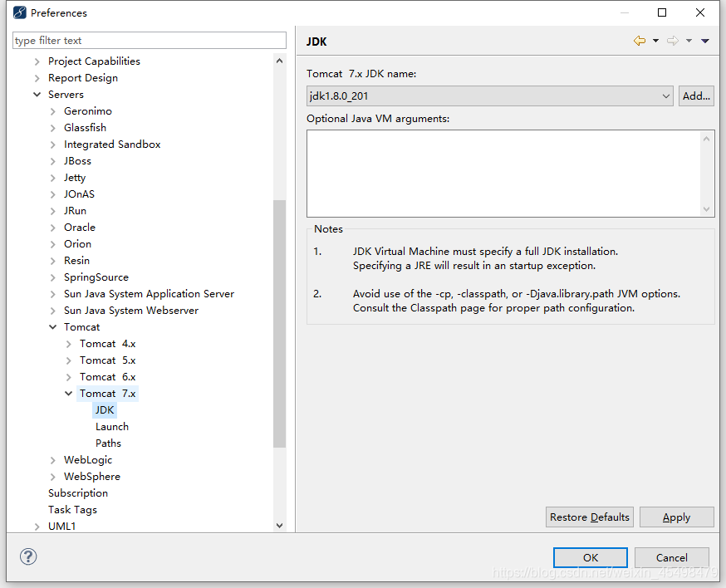Image resolution: width=726 pixels, height=588 pixels.
Task: Expand the Tomcat 5.x node
Action: pos(68,360)
